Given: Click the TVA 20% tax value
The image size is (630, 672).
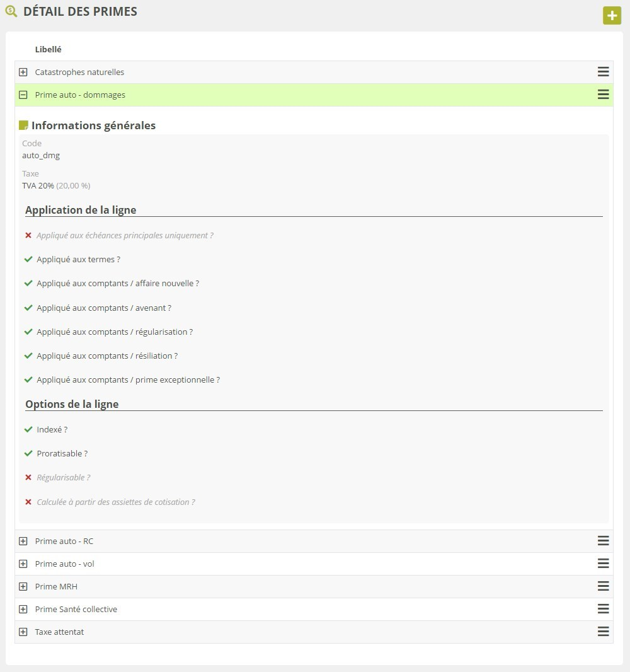Looking at the screenshot, I should (x=38, y=185).
